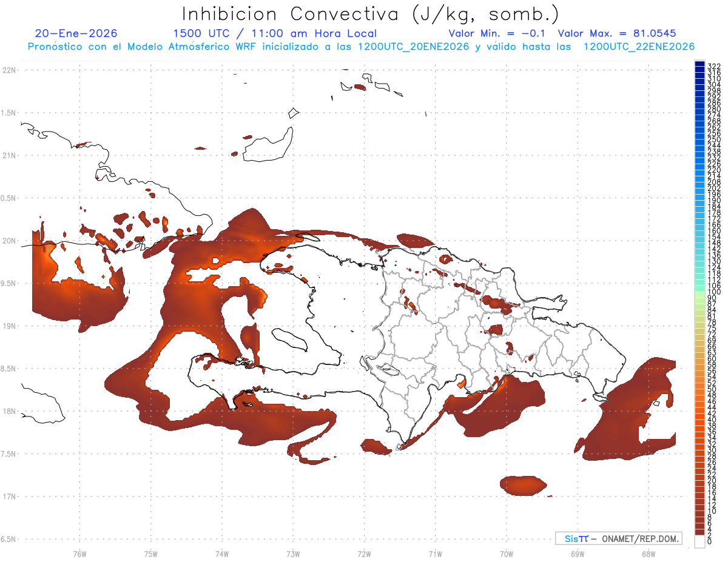Click the Gonâve island outline west of Haiti
Image resolution: width=728 pixels, height=562 pixels.
[x=290, y=339]
